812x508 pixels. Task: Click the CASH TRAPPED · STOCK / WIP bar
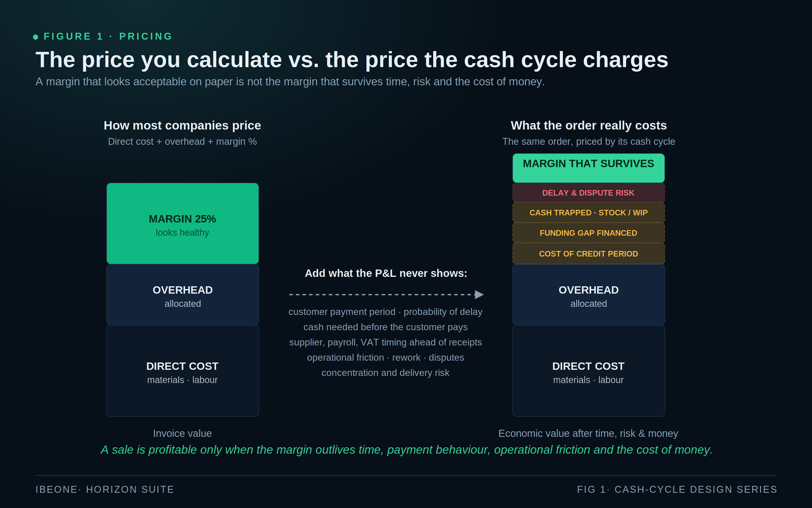pos(589,213)
